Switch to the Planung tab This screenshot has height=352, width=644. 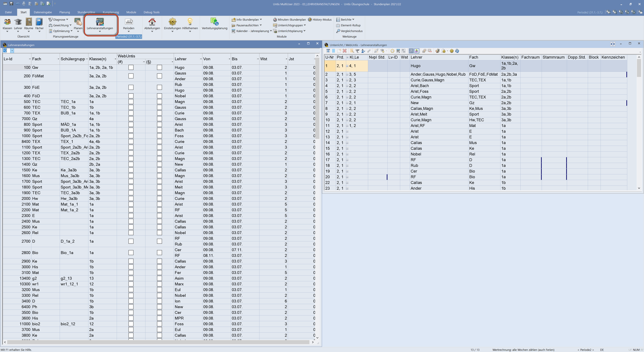65,12
